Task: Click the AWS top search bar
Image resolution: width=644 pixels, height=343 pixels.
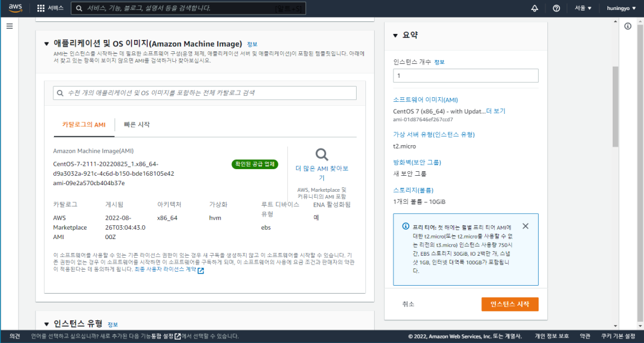Action: coord(189,8)
